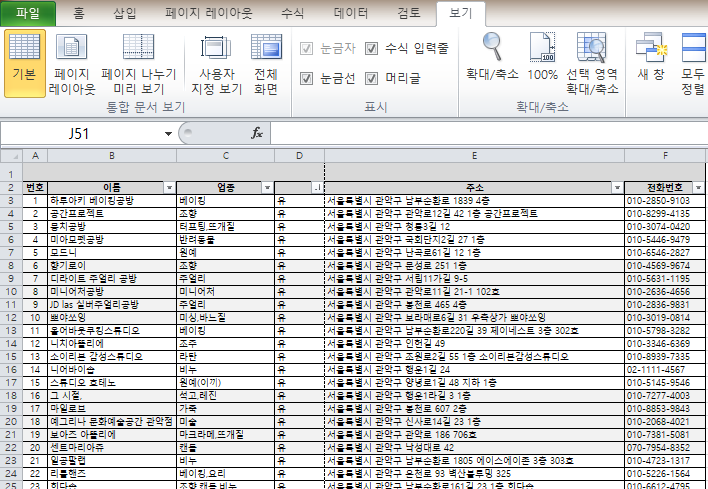Select column B header

pos(112,156)
